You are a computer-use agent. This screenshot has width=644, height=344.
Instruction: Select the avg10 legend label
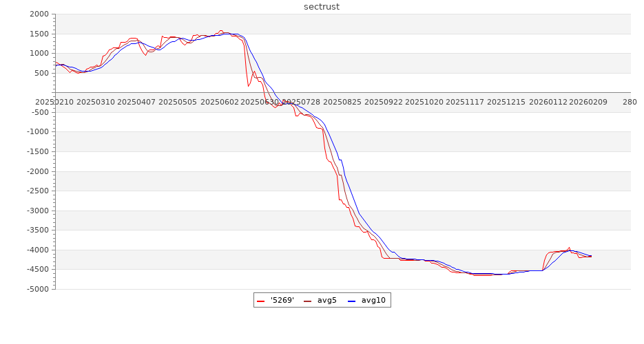[x=373, y=300]
